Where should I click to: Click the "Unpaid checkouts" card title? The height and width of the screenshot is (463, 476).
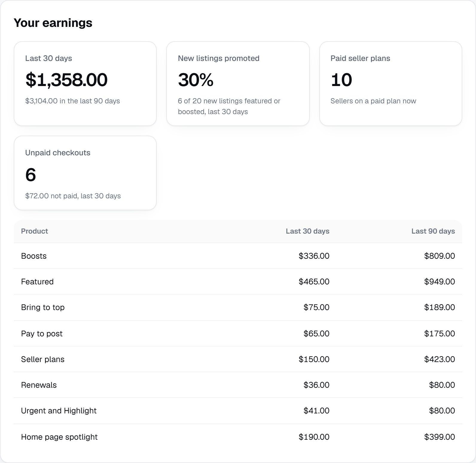tap(58, 153)
